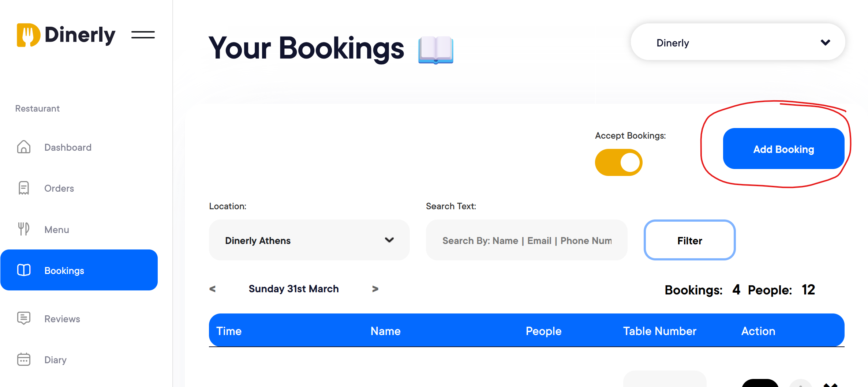Click the Orders receipt icon
The height and width of the screenshot is (387, 868).
pos(24,188)
